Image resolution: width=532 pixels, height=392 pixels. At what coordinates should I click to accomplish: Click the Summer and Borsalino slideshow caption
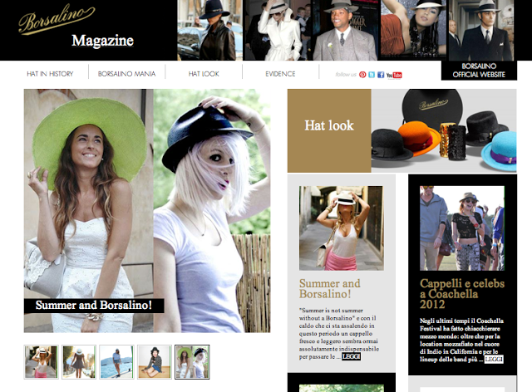94,306
